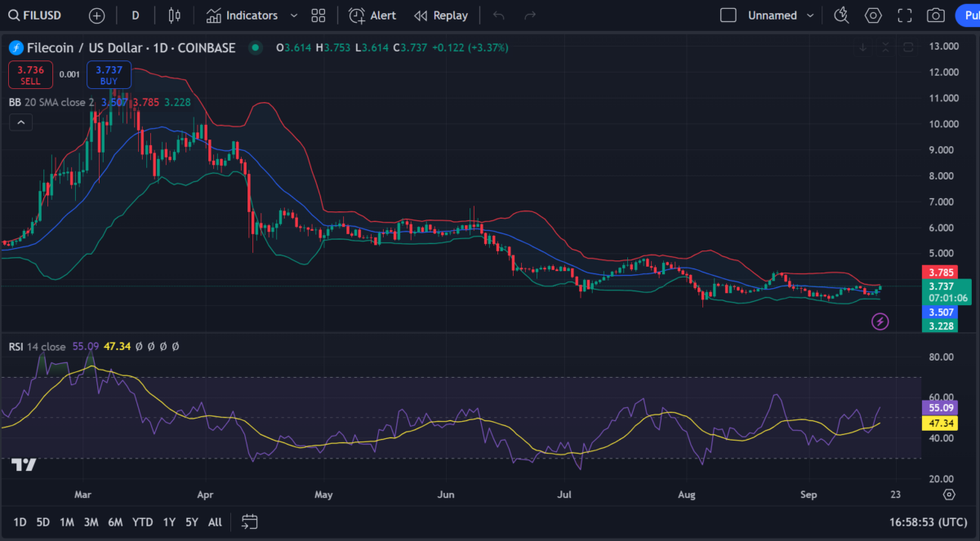This screenshot has width=980, height=541.
Task: Expand the indicators favorites chevron
Action: [295, 16]
